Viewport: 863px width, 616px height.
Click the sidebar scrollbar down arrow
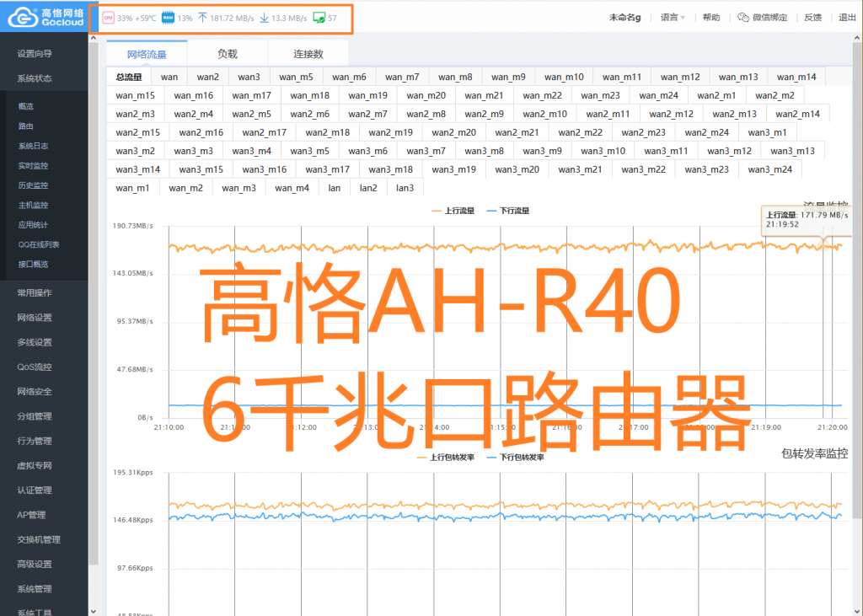click(93, 611)
